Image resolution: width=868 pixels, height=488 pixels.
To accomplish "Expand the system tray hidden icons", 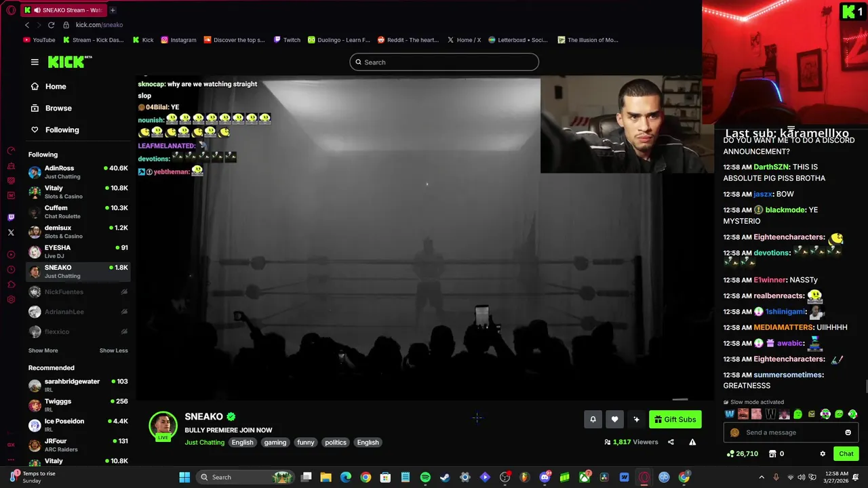I will 761,477.
